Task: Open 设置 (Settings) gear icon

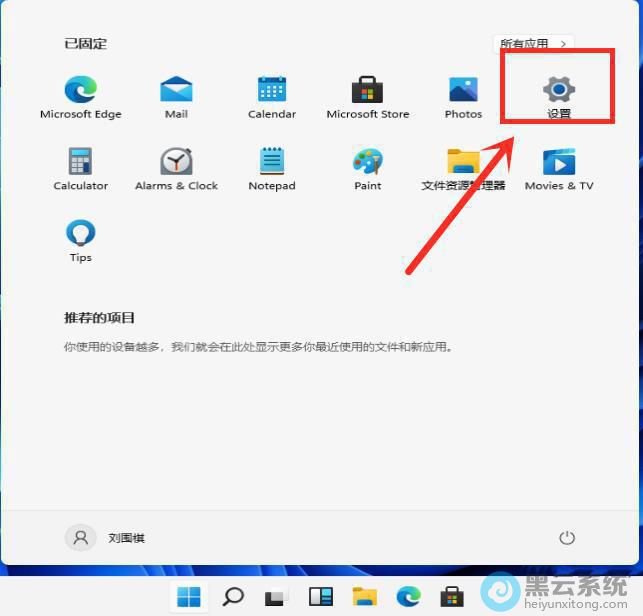Action: click(x=558, y=91)
